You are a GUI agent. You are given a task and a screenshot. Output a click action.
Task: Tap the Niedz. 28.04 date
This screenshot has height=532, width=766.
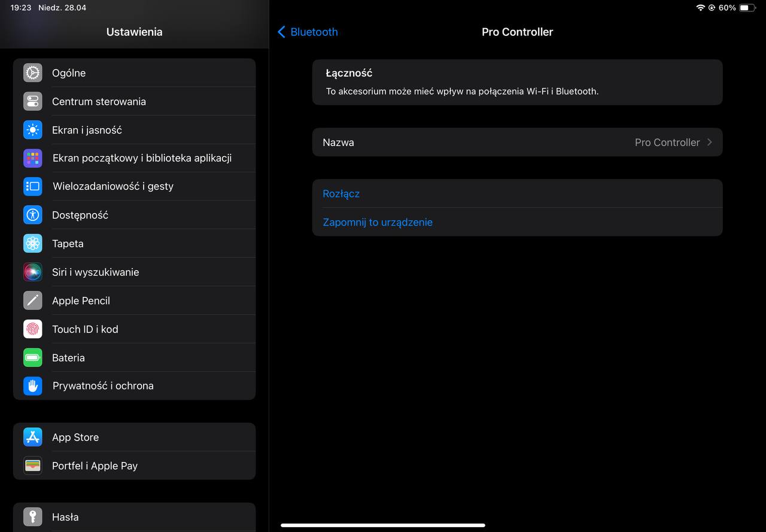coord(62,8)
